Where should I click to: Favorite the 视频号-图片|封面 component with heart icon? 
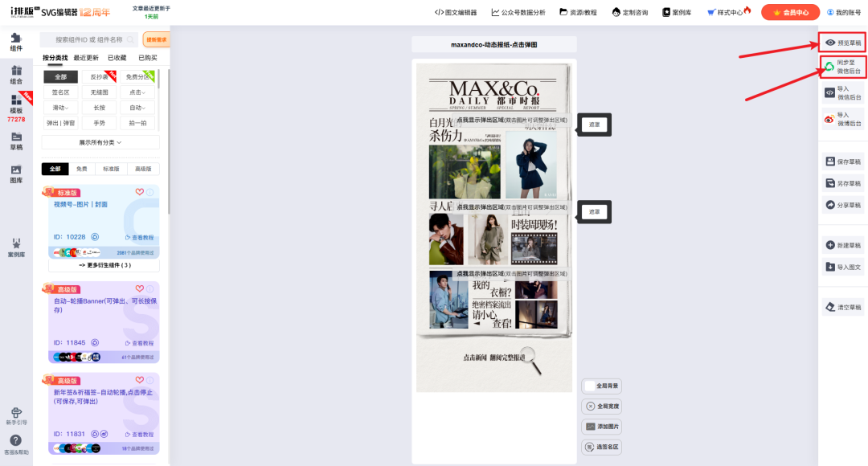coord(140,192)
